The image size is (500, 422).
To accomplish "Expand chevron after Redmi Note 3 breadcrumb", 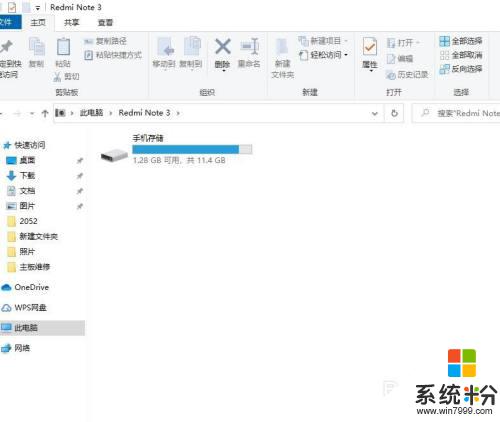I will click(x=178, y=113).
